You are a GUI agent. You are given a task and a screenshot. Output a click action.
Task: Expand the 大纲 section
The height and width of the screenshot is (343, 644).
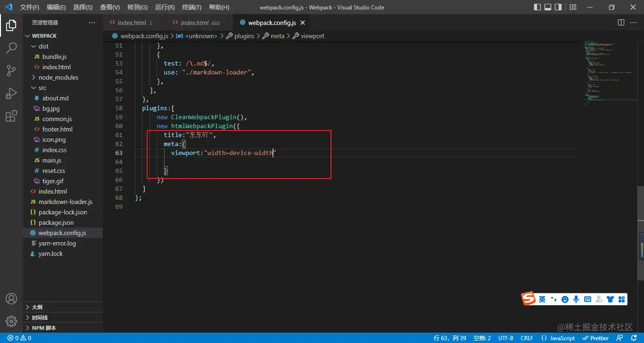[x=63, y=307]
